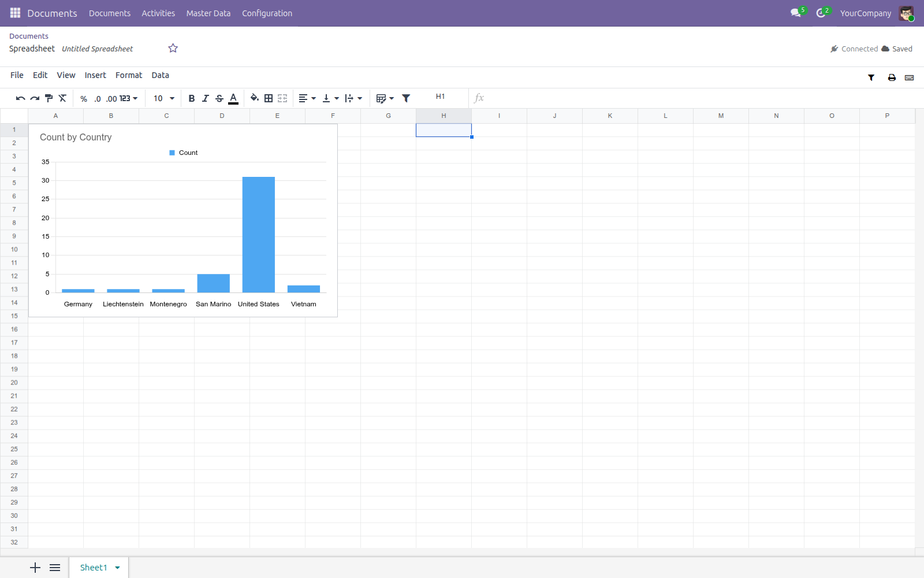The height and width of the screenshot is (578, 924).
Task: Click the H1 cell reference box
Action: (441, 97)
